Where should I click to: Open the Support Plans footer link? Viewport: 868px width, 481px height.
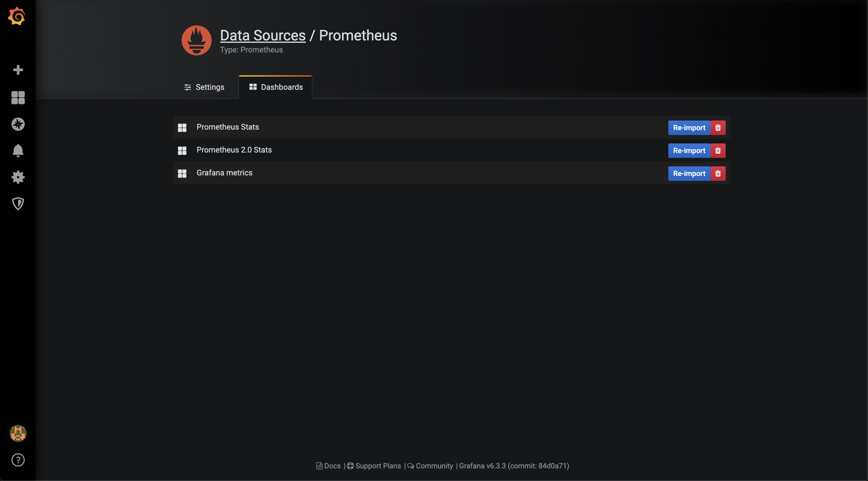click(x=374, y=466)
